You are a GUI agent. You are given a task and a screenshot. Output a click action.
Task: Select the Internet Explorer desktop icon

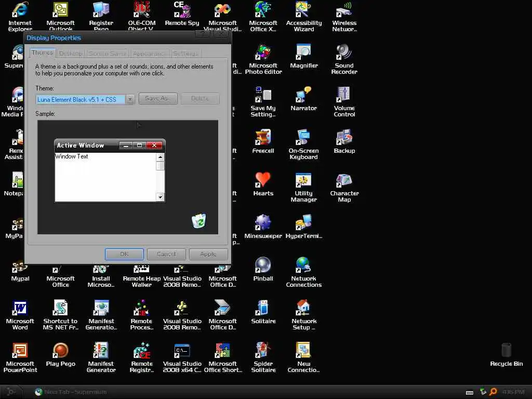(20, 16)
